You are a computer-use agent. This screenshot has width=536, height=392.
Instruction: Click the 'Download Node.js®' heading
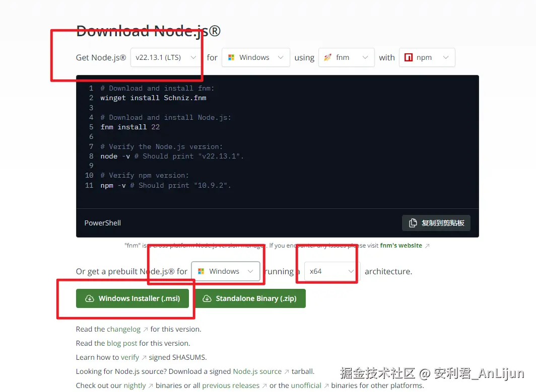coord(148,31)
